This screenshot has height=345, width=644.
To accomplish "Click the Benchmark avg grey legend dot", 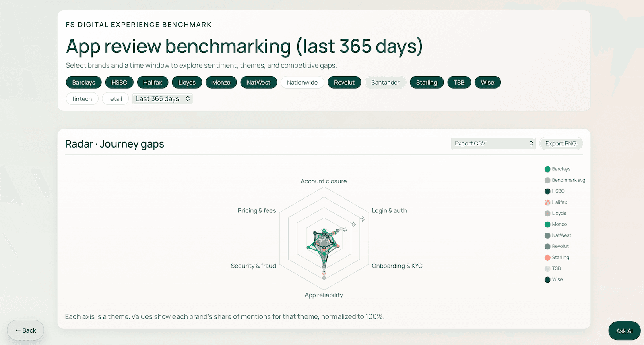I will click(x=547, y=180).
